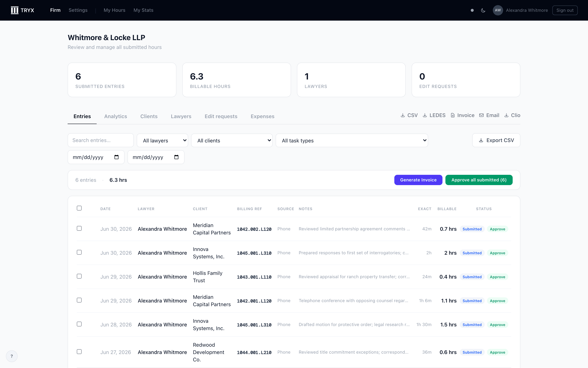Send entries via Email
This screenshot has width=588, height=368.
click(489, 115)
